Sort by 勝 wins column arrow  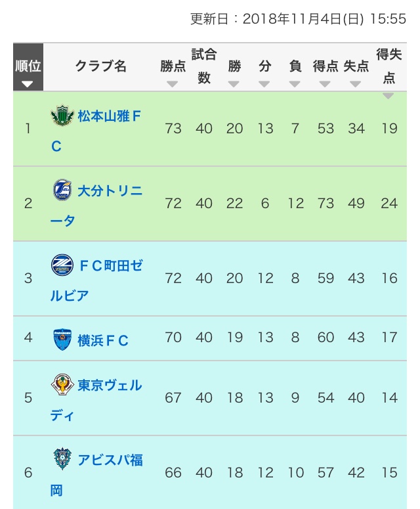point(234,83)
